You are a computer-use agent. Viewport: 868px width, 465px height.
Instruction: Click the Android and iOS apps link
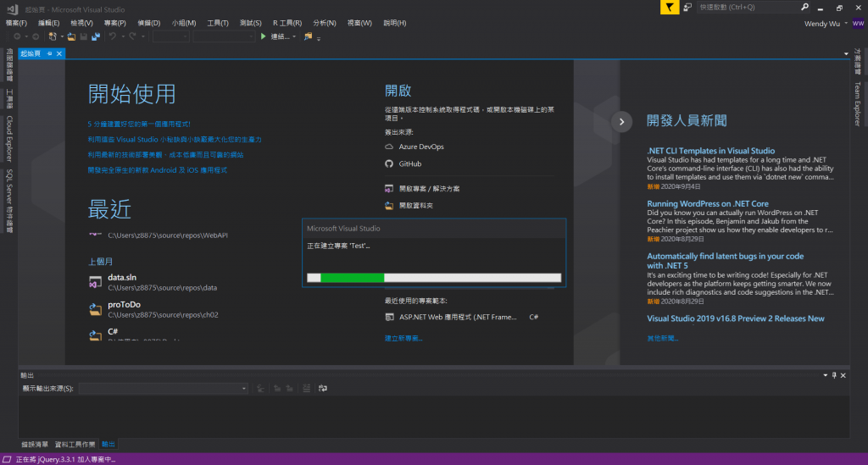157,170
